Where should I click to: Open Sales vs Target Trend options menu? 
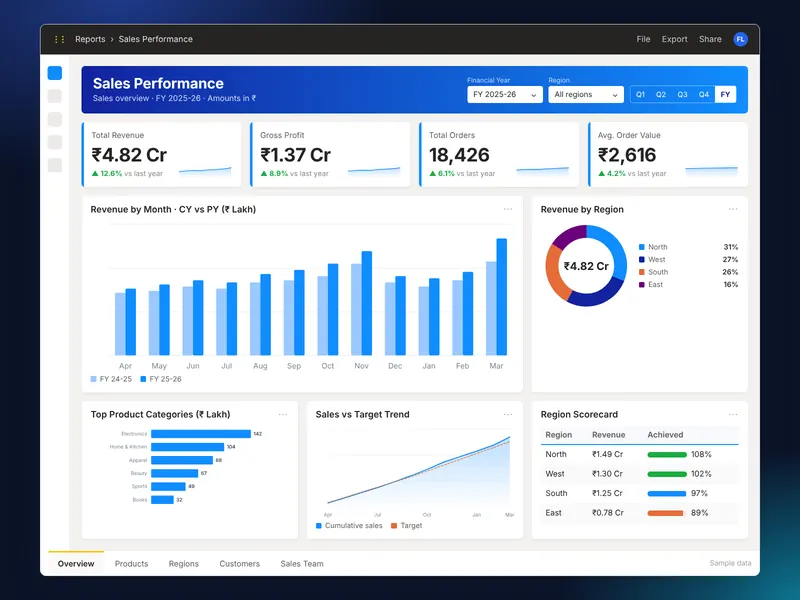click(x=508, y=414)
